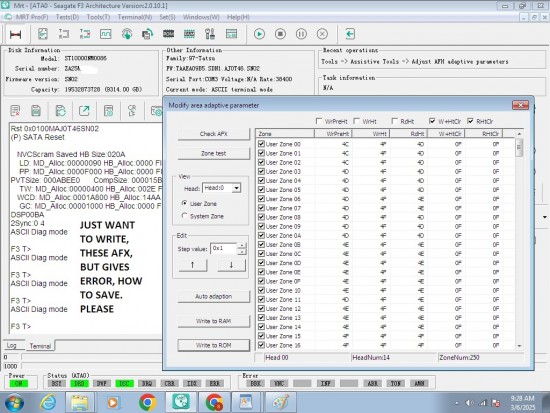Click the side panel dropdown arrow at right edge

(x=545, y=217)
